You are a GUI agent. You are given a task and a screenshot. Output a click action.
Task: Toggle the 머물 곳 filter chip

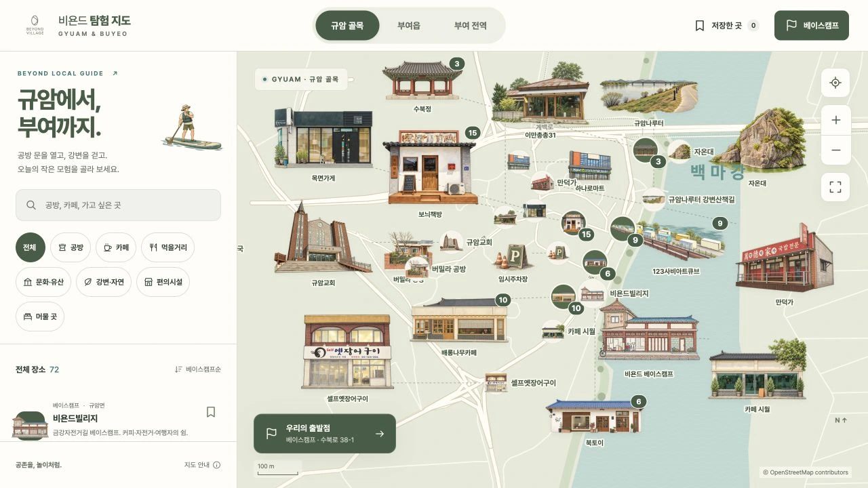tap(40, 317)
